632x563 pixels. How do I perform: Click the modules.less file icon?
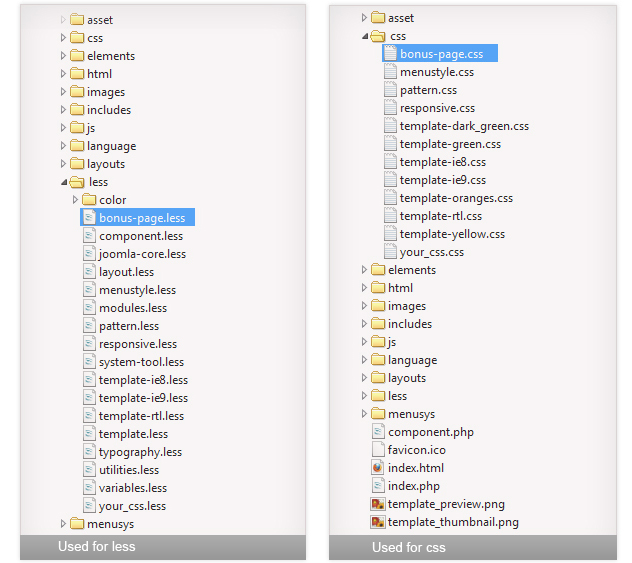pyautogui.click(x=89, y=308)
